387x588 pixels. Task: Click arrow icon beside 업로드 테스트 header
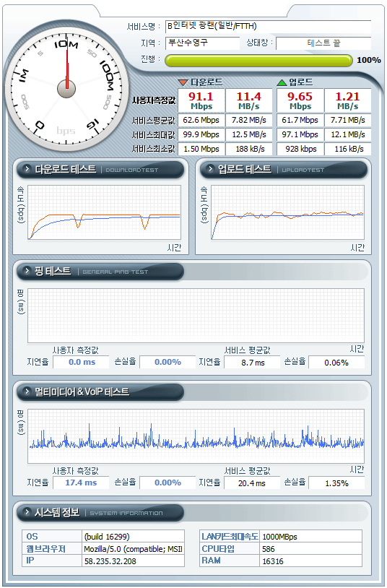[210, 169]
